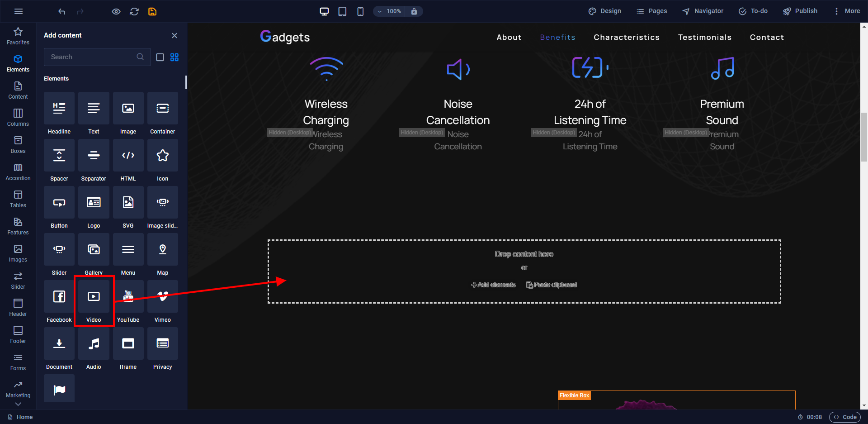Image resolution: width=868 pixels, height=424 pixels.
Task: Click Add elements link in drop zone
Action: click(x=493, y=285)
